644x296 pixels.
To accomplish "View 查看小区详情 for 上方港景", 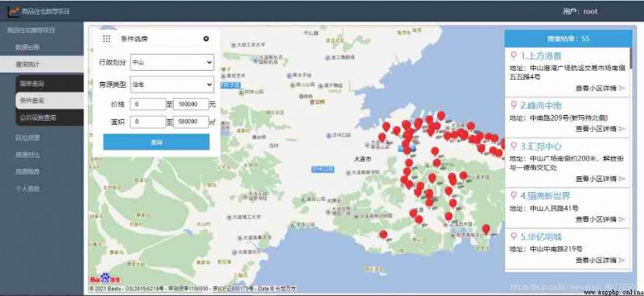I will tap(600, 88).
